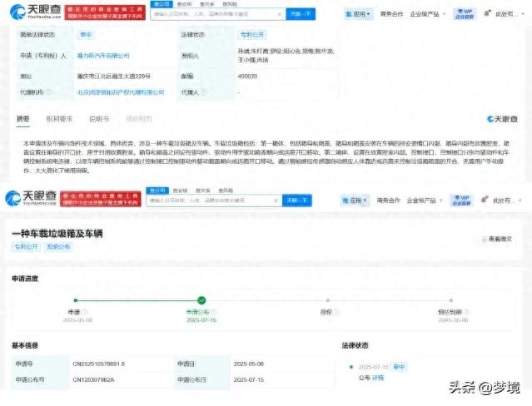Expand user account menu in lower header
This screenshot has height=406, width=532.
(507, 201)
